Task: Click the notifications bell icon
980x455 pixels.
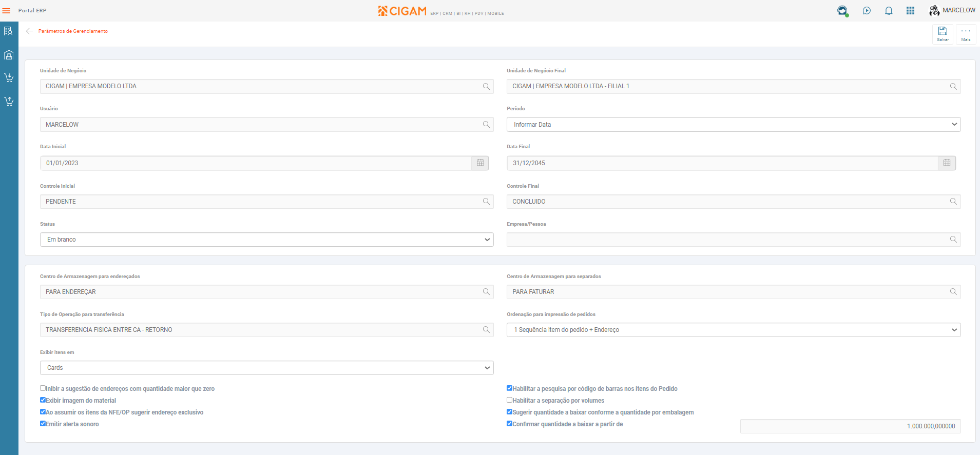Action: (889, 11)
